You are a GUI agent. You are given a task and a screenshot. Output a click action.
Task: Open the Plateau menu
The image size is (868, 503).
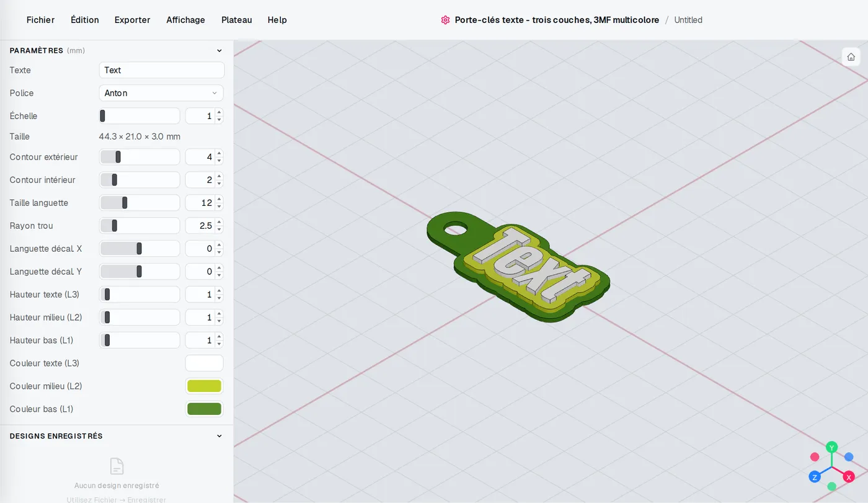(237, 20)
